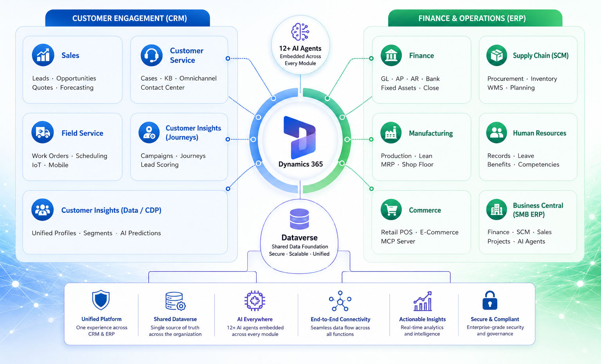Click the Customer Insights Data people icon
The height and width of the screenshot is (364, 601).
[x=43, y=210]
